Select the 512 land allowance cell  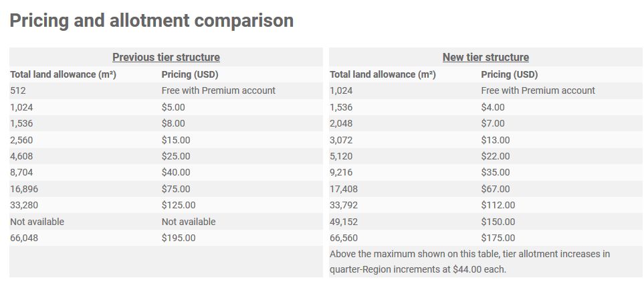tap(18, 90)
